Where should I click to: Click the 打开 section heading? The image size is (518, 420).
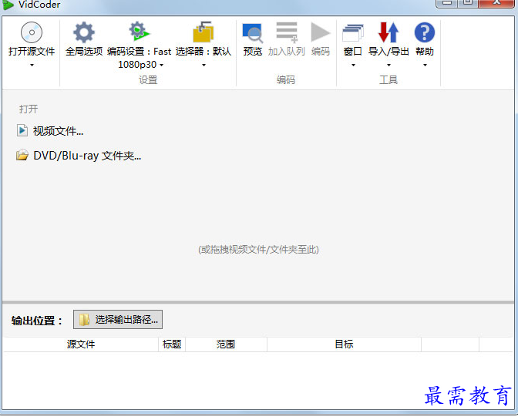[29, 109]
